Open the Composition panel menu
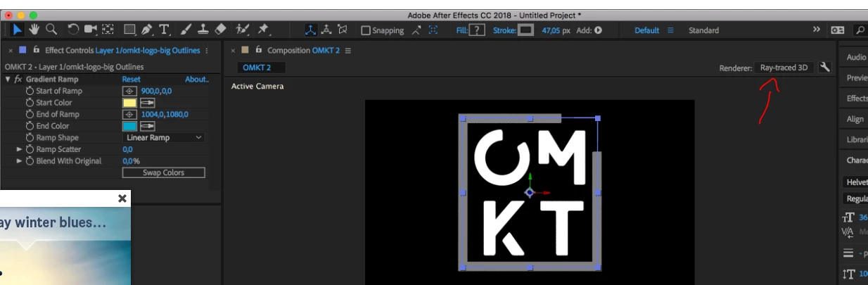This screenshot has width=868, height=285. [x=348, y=51]
